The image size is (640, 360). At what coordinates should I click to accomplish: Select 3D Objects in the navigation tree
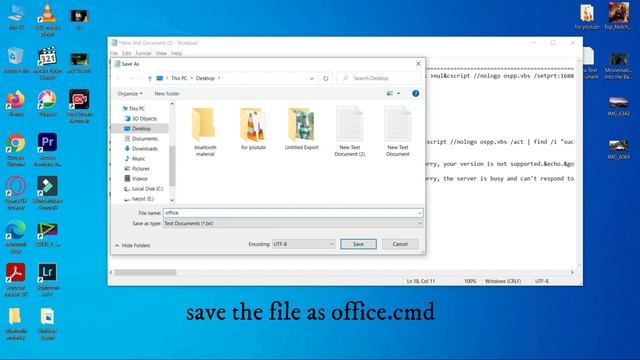click(x=144, y=118)
